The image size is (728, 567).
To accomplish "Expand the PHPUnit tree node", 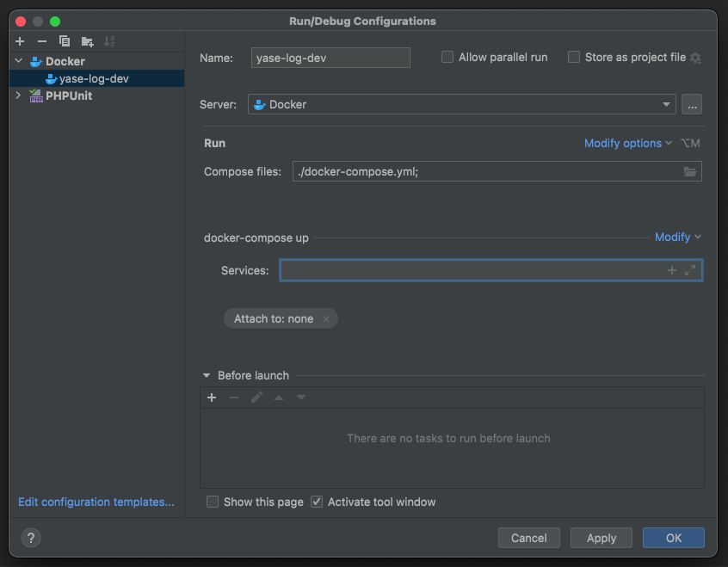I will click(19, 96).
